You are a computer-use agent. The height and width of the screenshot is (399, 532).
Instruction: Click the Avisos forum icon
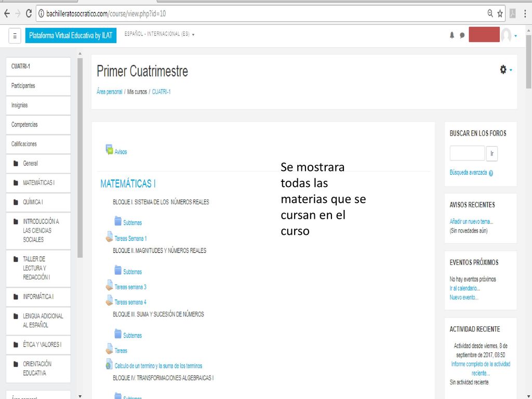(x=109, y=149)
